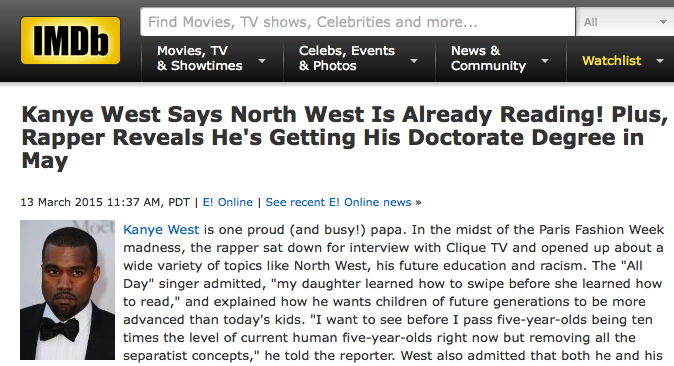Image resolution: width=674 pixels, height=366 pixels.
Task: Open the 'E! Online' source link
Action: point(228,202)
